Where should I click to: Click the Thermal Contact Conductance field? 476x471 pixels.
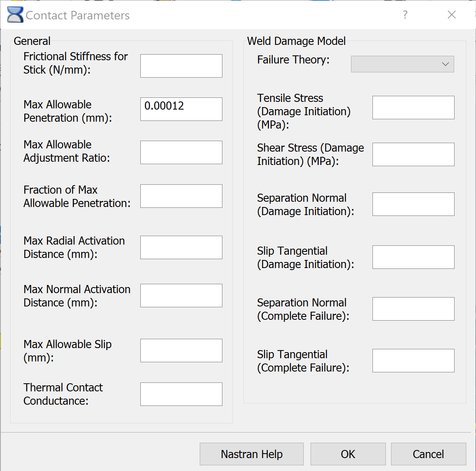tap(181, 394)
